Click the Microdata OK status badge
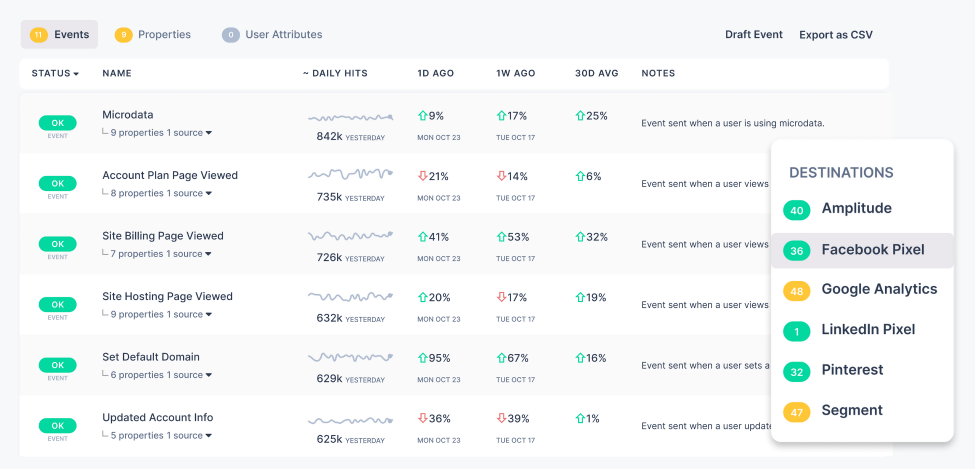The width and height of the screenshot is (975, 469). click(57, 123)
